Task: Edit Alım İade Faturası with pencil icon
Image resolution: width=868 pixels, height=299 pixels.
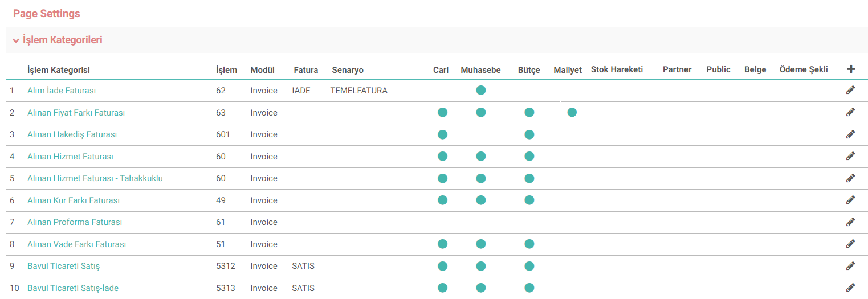Action: [x=851, y=90]
